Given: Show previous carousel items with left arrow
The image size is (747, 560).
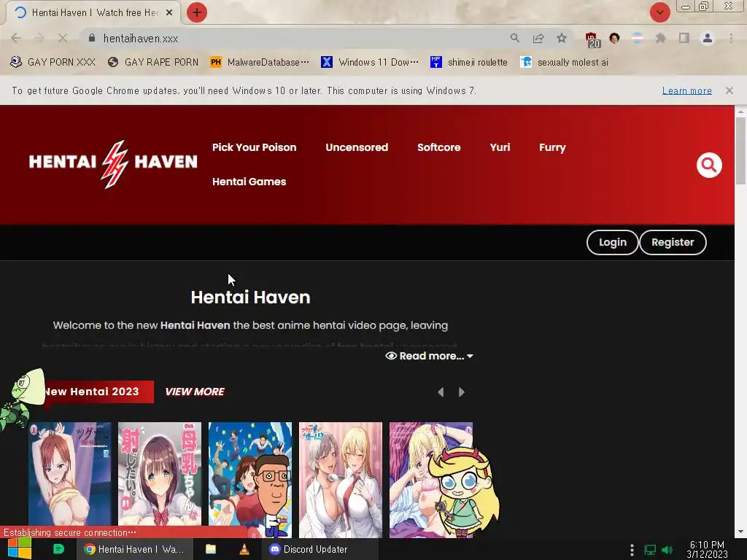Looking at the screenshot, I should (441, 392).
